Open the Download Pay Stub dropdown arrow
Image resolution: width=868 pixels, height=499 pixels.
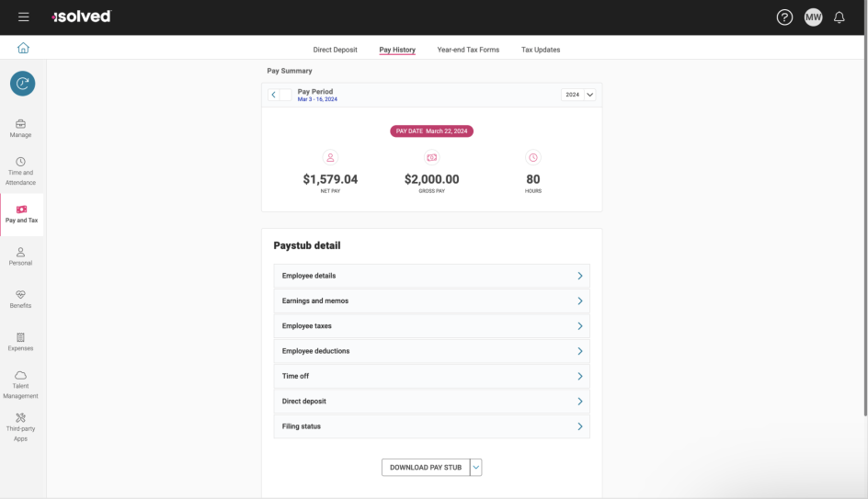(x=475, y=467)
